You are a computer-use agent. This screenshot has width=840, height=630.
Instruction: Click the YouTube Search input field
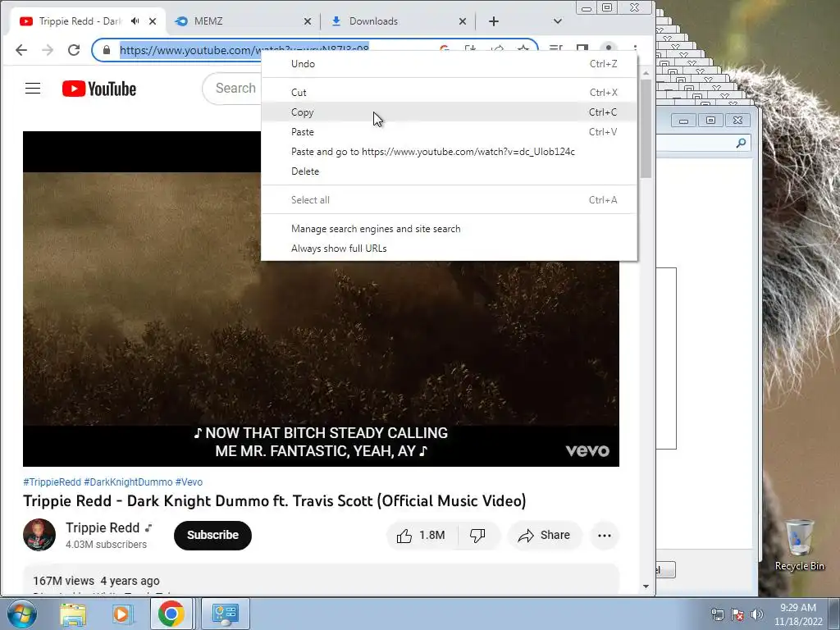pyautogui.click(x=231, y=89)
